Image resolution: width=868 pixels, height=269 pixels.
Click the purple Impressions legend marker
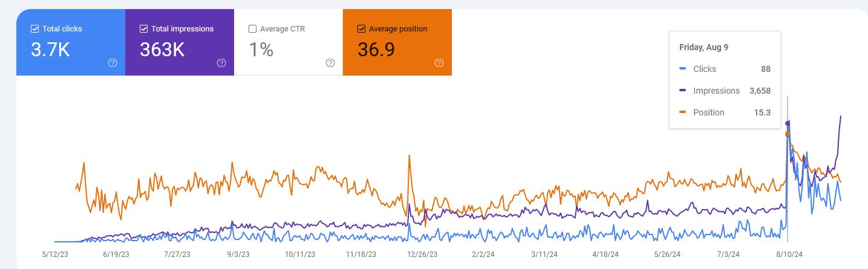[683, 91]
